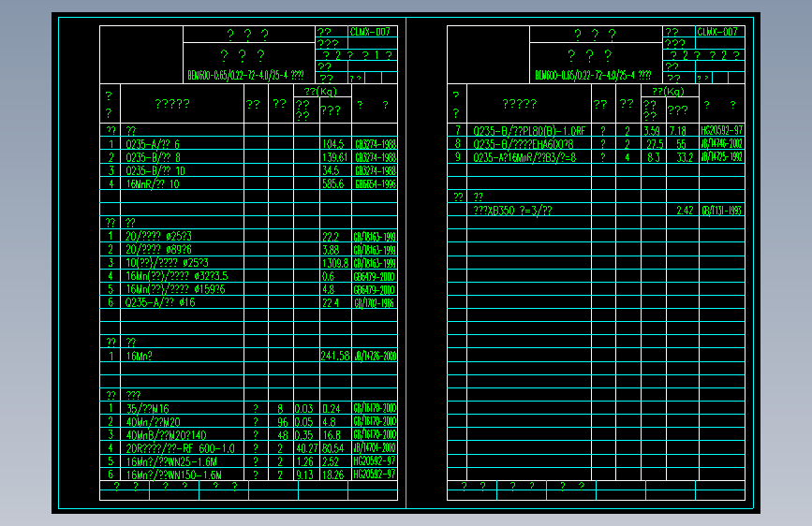Screen dimensions: 812x526
Task: Select the entry "40Mn/??M20"
Action: [154, 422]
